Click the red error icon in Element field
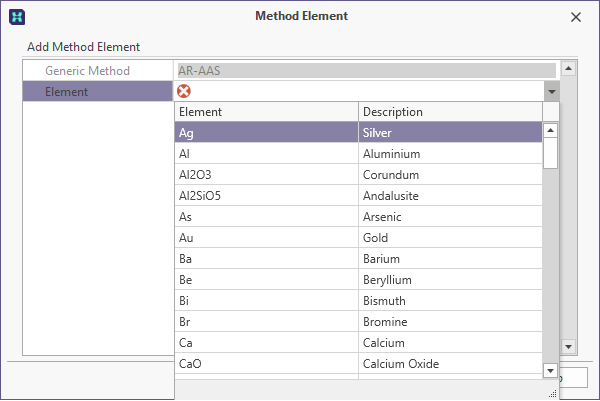 pyautogui.click(x=184, y=91)
